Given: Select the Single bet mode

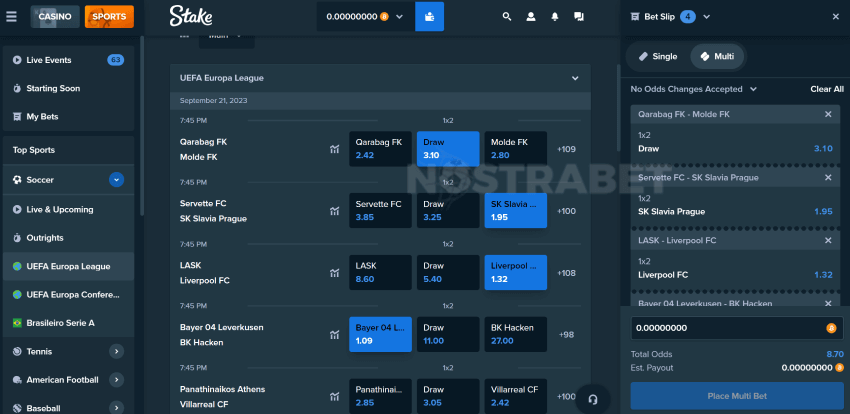Looking at the screenshot, I should tap(658, 56).
